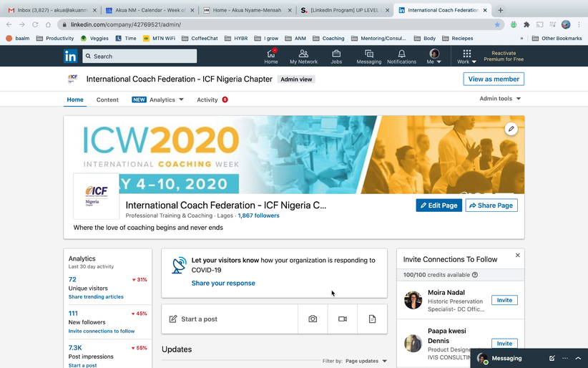Click the browser home icon

(48, 24)
